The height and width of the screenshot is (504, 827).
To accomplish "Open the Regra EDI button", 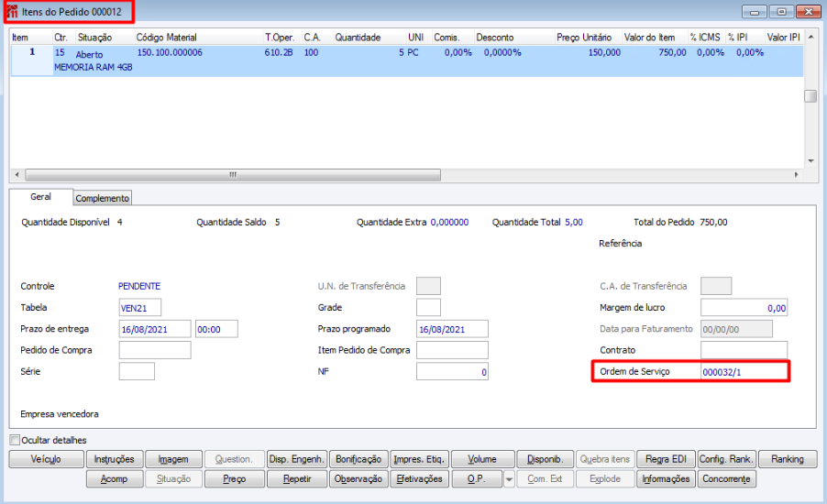I will 667,459.
